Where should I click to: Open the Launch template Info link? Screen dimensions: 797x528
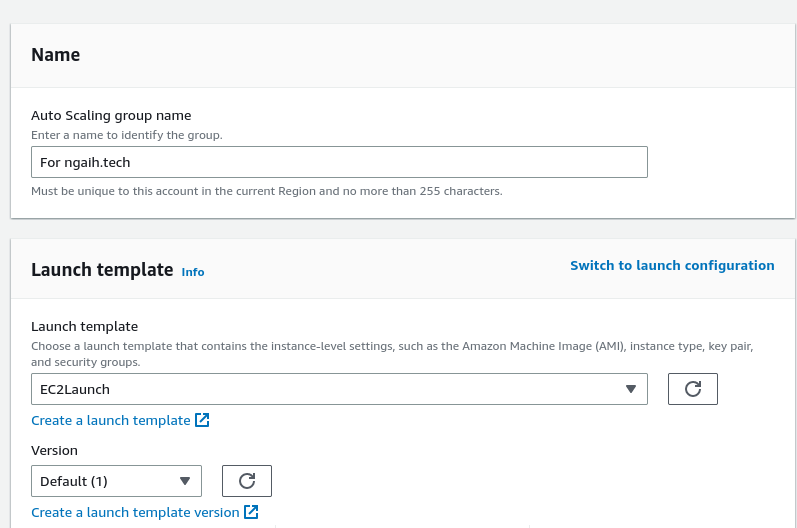coord(193,272)
